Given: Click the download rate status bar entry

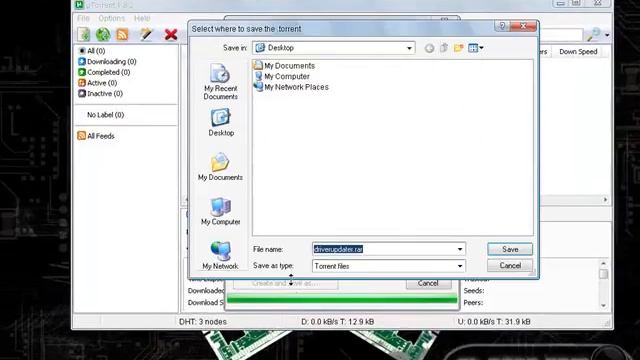Looking at the screenshot, I should (x=338, y=322).
